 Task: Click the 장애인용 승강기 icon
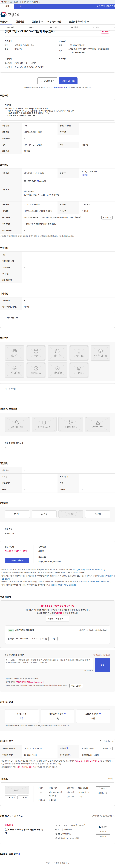[x=44, y=424]
